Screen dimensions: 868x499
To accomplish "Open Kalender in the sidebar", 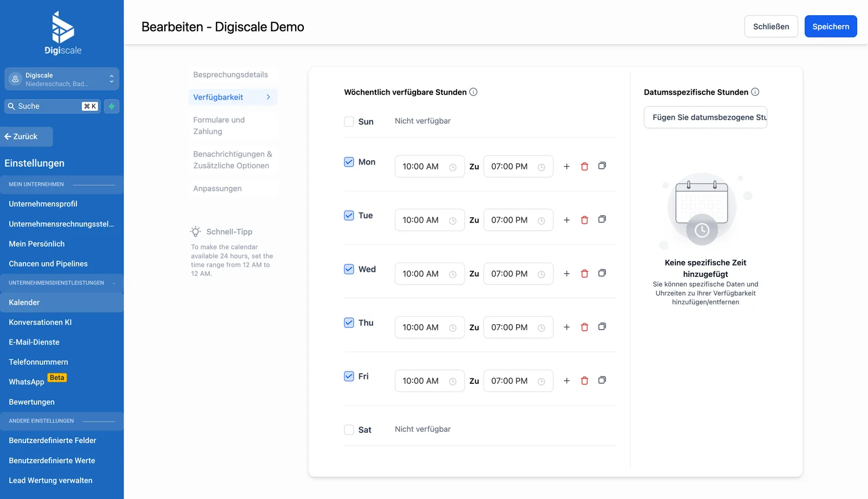I will pyautogui.click(x=62, y=302).
